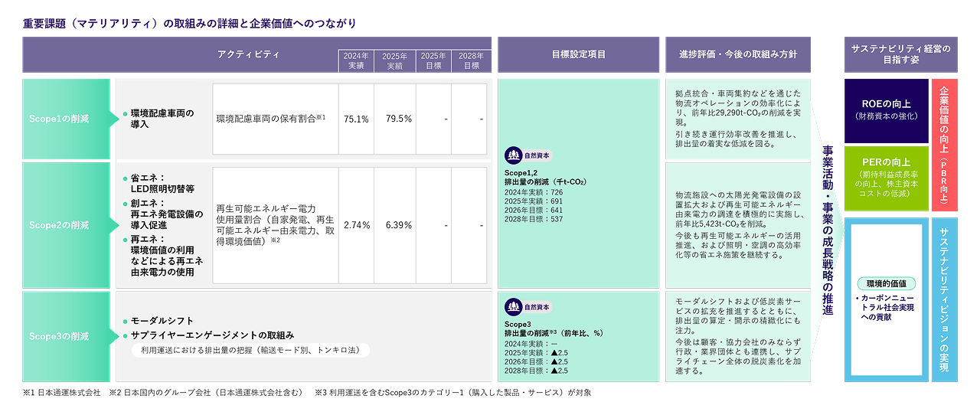Click the Scope3 line 2028年目標：▲2.5
Screen dimensions: 980x415
(x=537, y=371)
